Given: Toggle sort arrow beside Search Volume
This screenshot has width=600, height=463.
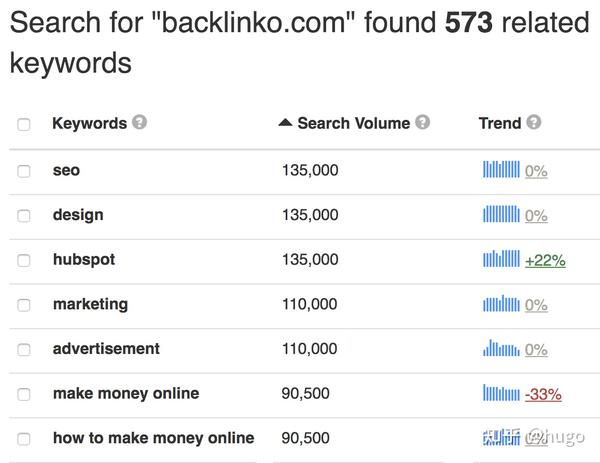Looking at the screenshot, I should point(285,122).
